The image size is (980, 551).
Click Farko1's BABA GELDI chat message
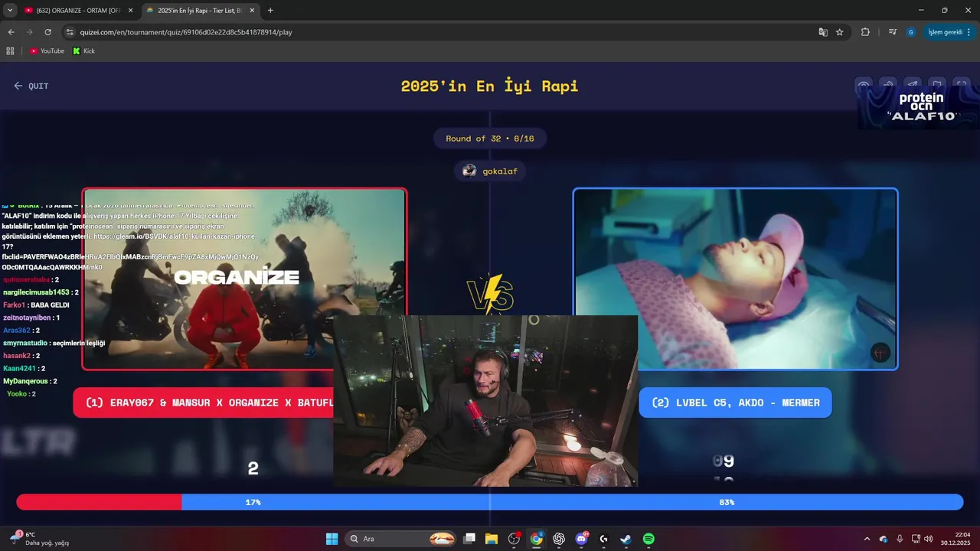pos(36,305)
